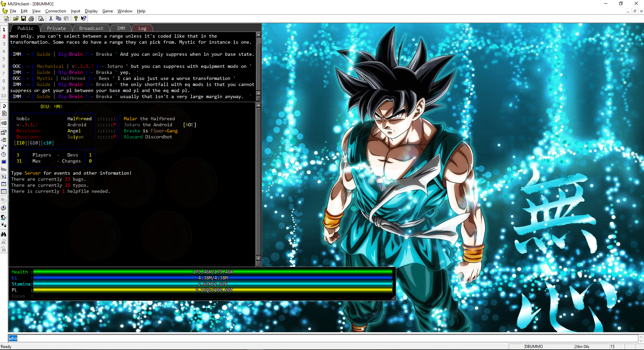This screenshot has width=644, height=350.
Task: Open world preferences icon in sidebar
Action: (x=4, y=132)
